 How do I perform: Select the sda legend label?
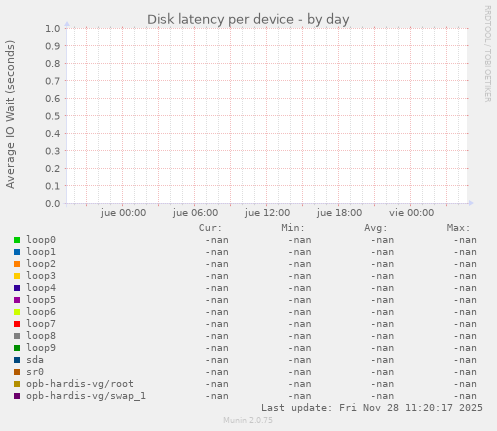35,360
